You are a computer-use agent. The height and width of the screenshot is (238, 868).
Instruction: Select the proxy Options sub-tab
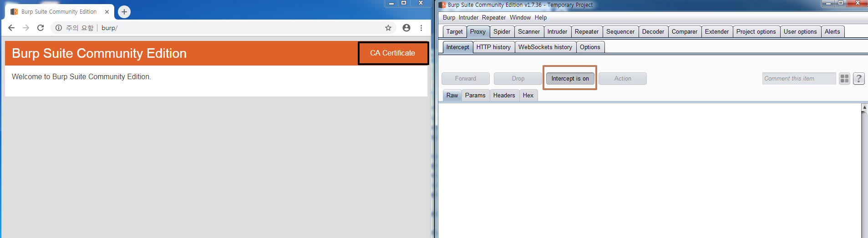point(590,47)
